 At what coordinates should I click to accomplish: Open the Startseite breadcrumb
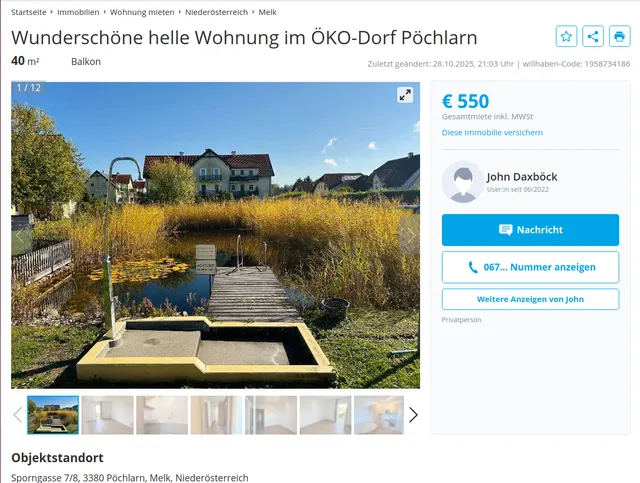point(30,12)
